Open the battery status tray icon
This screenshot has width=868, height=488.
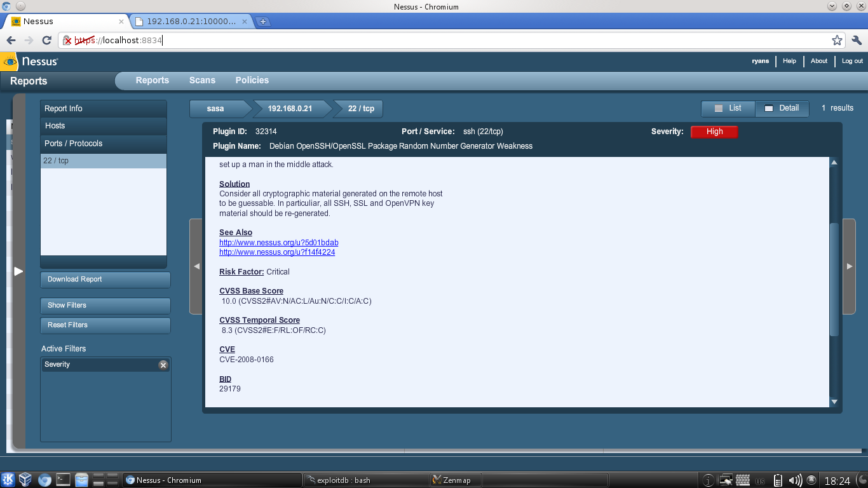(x=778, y=480)
